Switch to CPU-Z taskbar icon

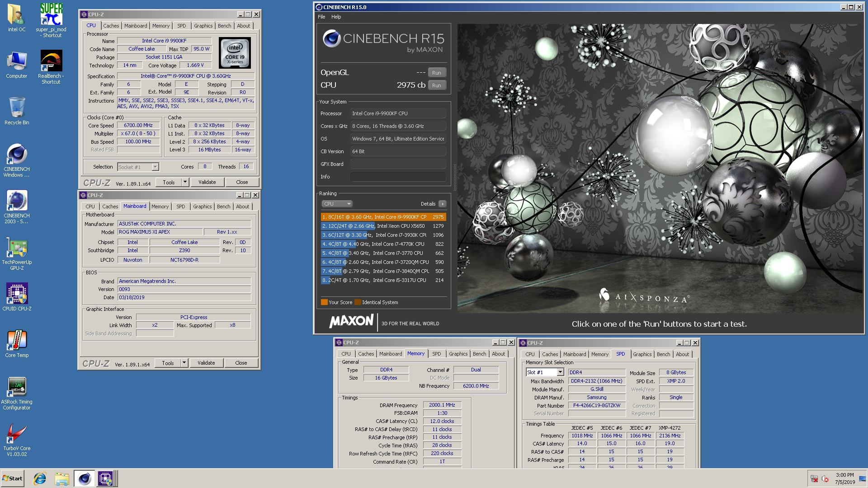(105, 479)
